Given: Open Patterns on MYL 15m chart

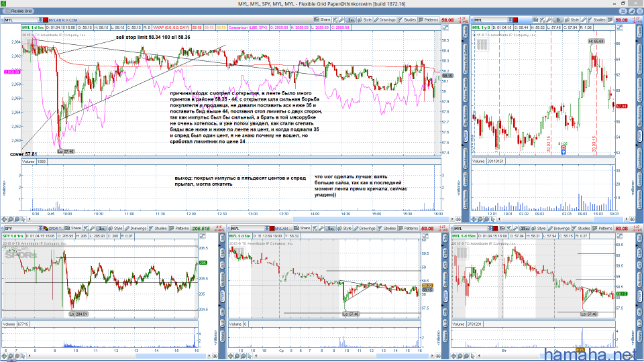Looking at the screenshot, I should [602, 228].
